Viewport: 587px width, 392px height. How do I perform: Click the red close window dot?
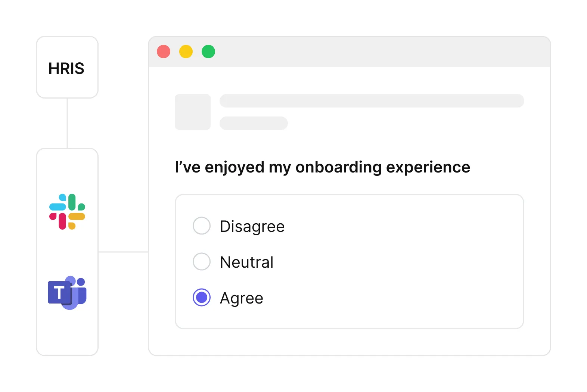(x=164, y=52)
